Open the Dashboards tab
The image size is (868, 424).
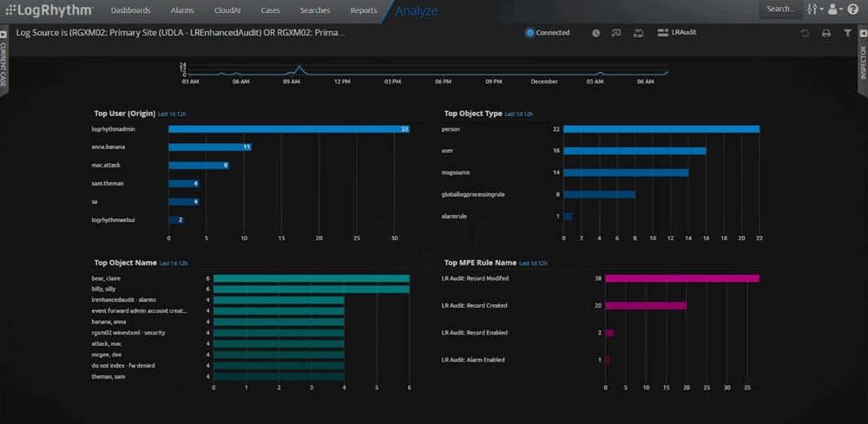130,10
